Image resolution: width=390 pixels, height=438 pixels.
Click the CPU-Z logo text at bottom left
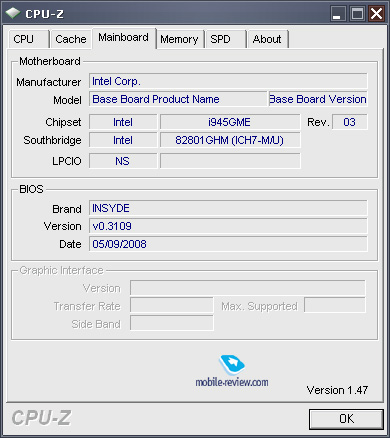pyautogui.click(x=41, y=418)
